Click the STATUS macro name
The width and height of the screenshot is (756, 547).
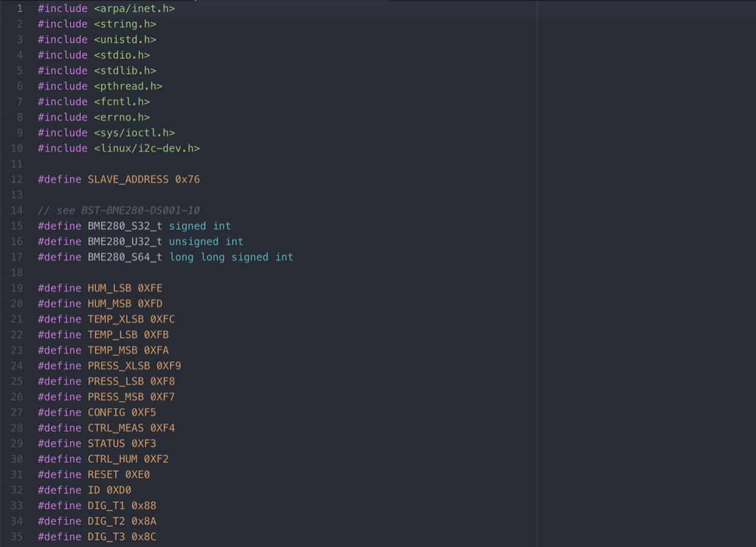[106, 444]
